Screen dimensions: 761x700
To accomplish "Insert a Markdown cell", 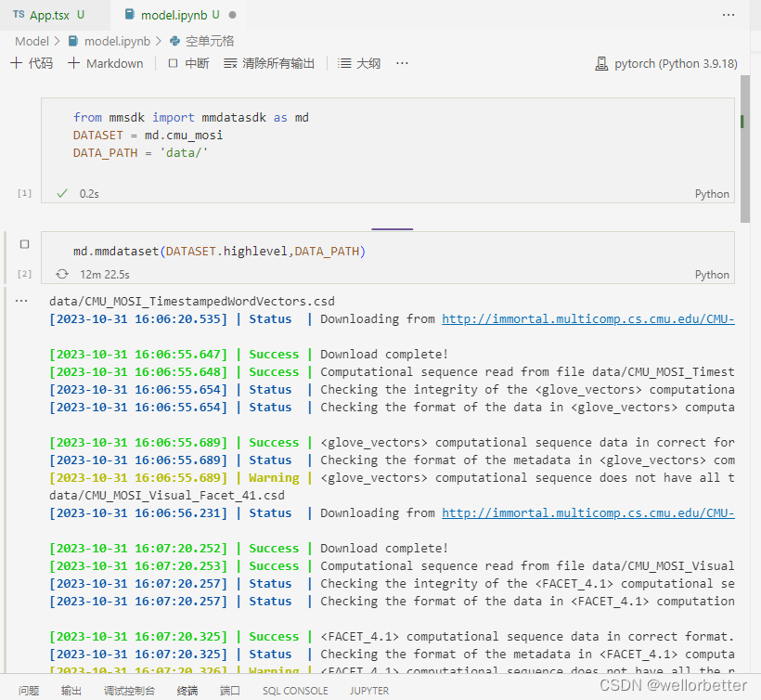I will point(104,63).
